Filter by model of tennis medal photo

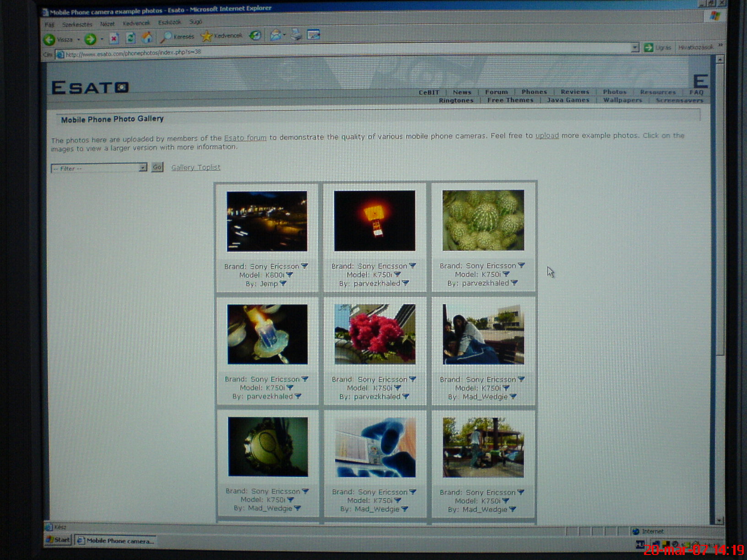(290, 500)
